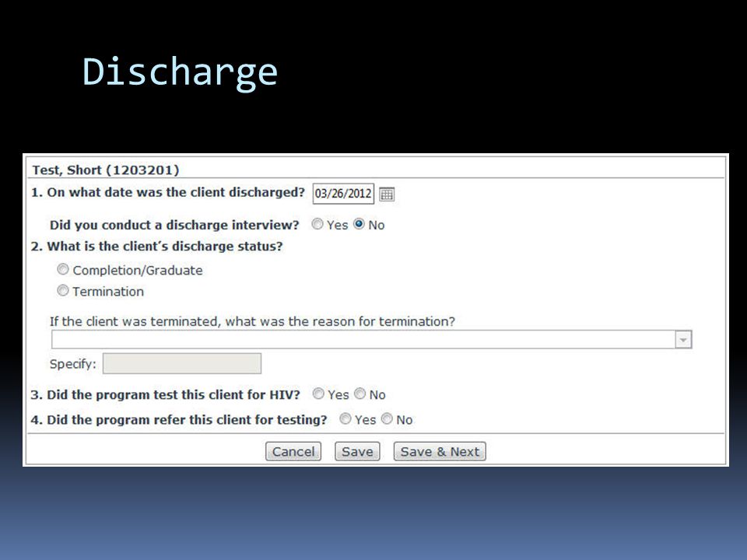Click the Save & Next button
This screenshot has height=560, width=747.
click(x=440, y=451)
